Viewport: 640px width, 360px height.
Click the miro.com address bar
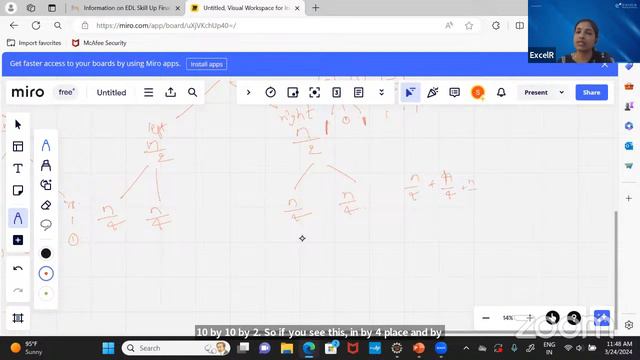tap(261, 25)
